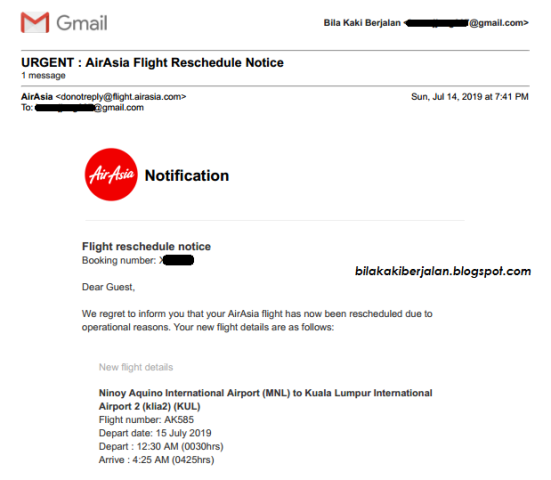The height and width of the screenshot is (480, 551).
Task: Click the Dear Guest greeting line
Action: pyautogui.click(x=108, y=287)
